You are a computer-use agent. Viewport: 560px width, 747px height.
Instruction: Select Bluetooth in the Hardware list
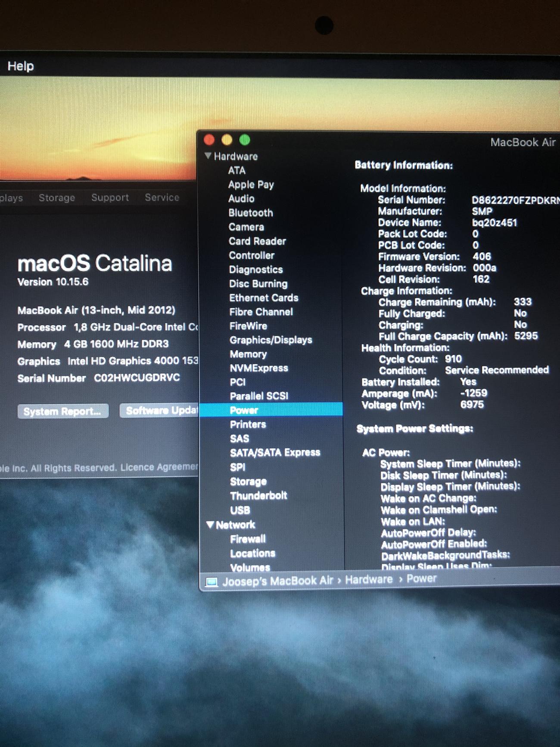251,213
